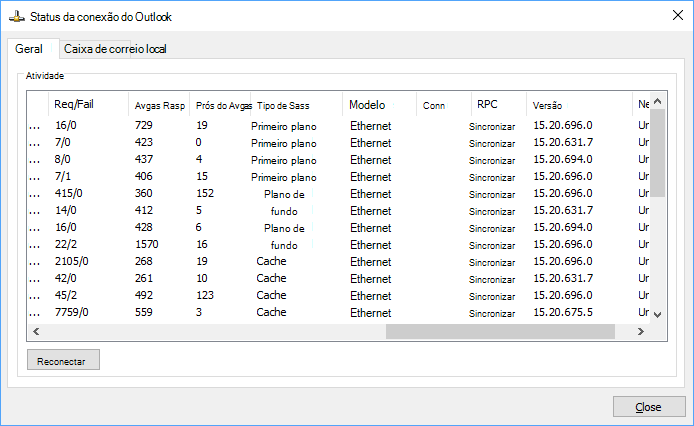Click the Reconectar button
The width and height of the screenshot is (694, 426).
coord(63,359)
